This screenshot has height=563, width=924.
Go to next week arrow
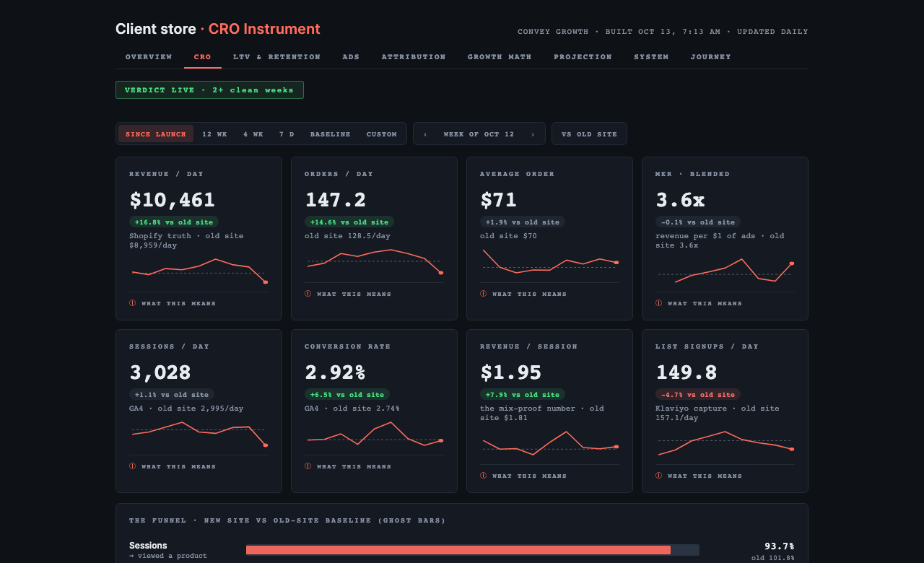[533, 134]
